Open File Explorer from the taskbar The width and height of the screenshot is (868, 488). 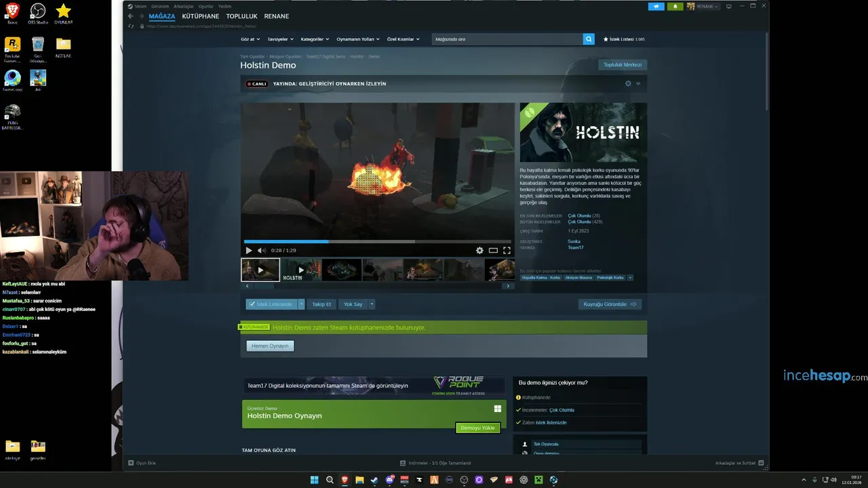pos(359,480)
